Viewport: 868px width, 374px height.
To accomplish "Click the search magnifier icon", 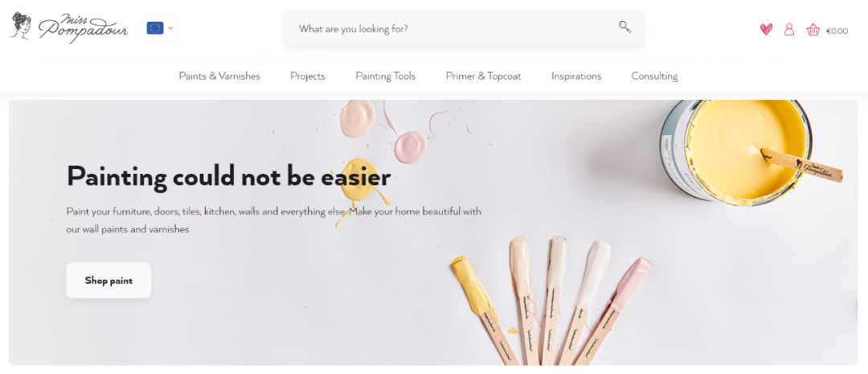I will 624,27.
